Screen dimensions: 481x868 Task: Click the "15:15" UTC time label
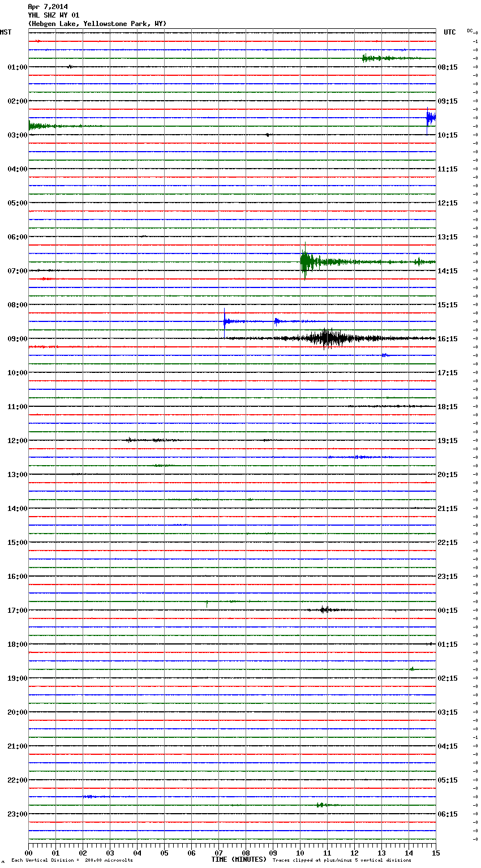pos(448,305)
